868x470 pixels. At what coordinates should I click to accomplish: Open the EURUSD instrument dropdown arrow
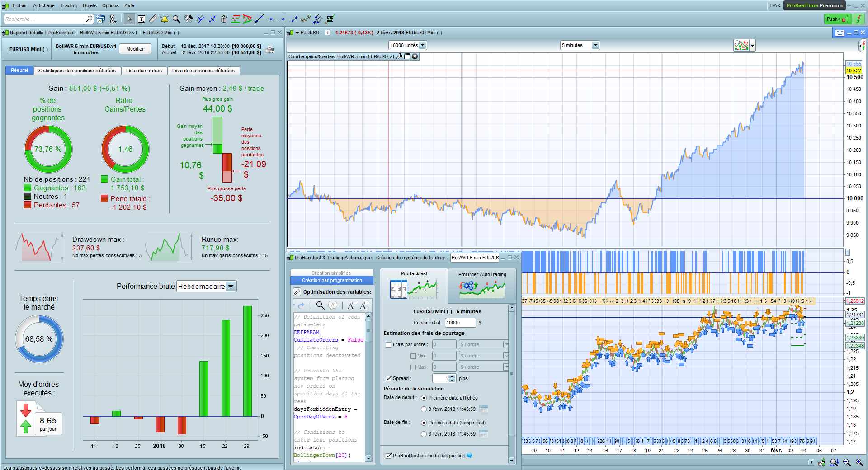(297, 33)
